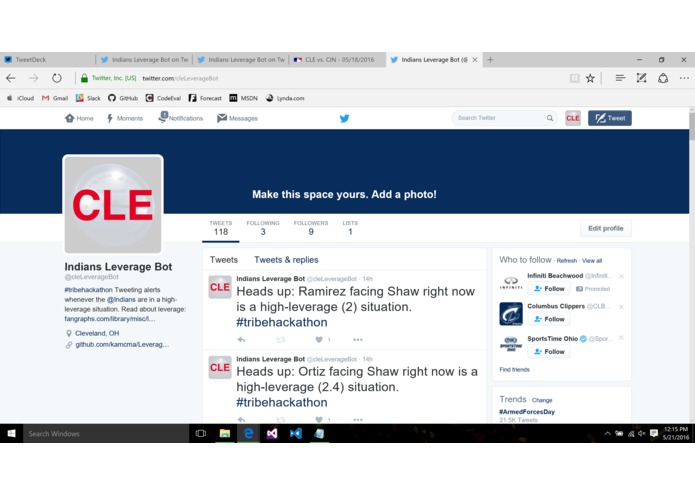The height and width of the screenshot is (494, 695).
Task: Open Twitter Moments
Action: (x=125, y=118)
